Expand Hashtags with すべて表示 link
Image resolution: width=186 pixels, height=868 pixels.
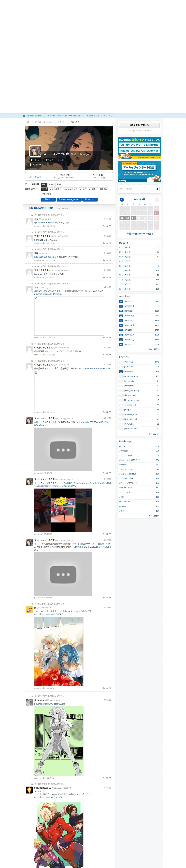154,516
